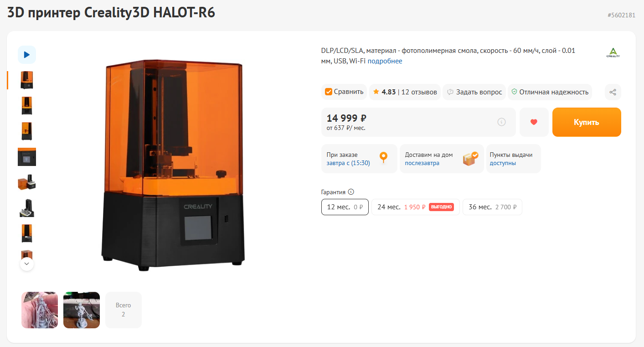Open the first customer photo of figurine
The height and width of the screenshot is (347, 644).
point(40,310)
